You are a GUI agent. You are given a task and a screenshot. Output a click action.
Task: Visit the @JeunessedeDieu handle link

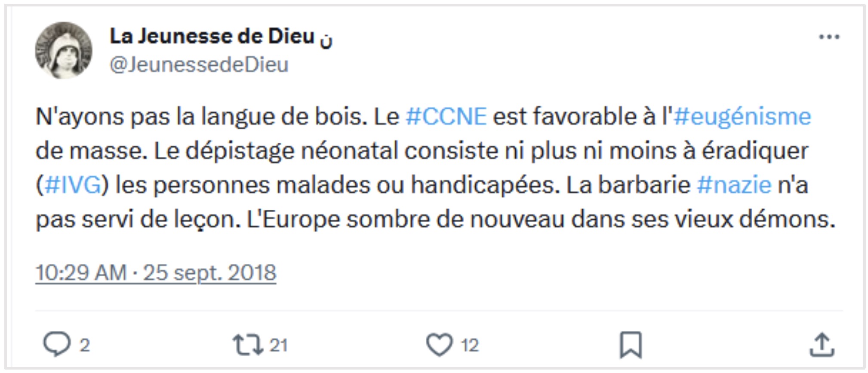pyautogui.click(x=199, y=65)
